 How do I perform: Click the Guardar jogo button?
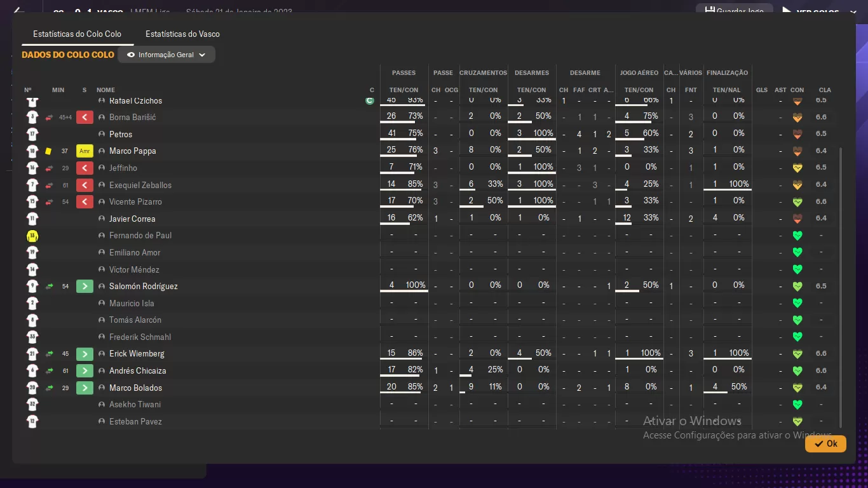pos(735,11)
